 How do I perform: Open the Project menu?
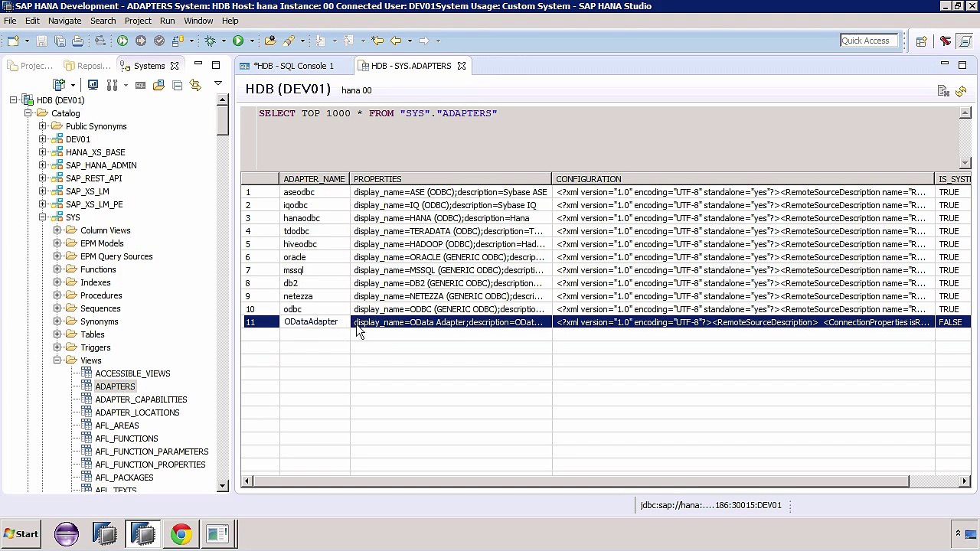point(138,21)
